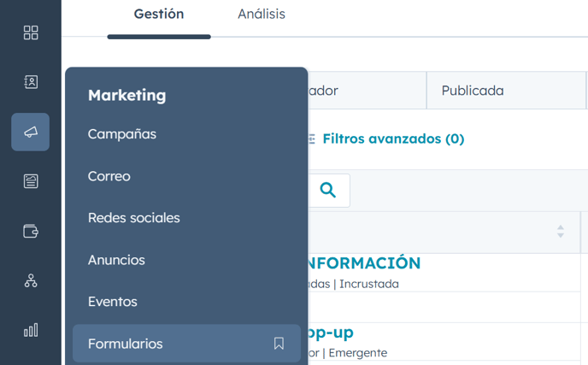Open Anuncios from the Marketing menu
Viewport: 588px width, 365px height.
pos(116,260)
